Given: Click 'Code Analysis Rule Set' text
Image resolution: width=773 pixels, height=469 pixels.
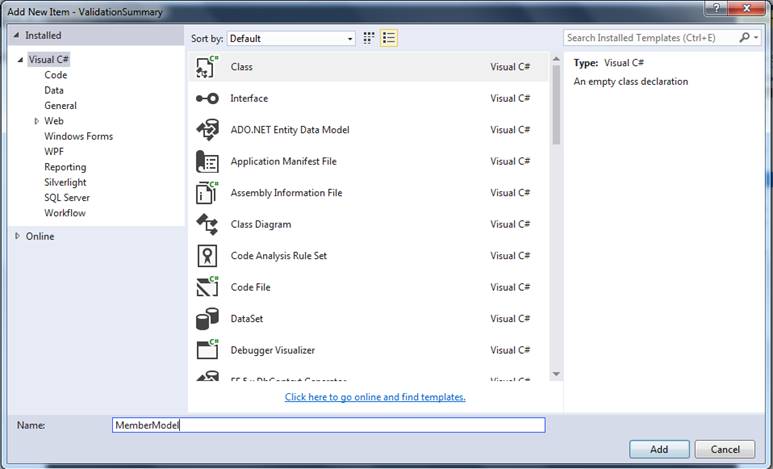Looking at the screenshot, I should 279,256.
